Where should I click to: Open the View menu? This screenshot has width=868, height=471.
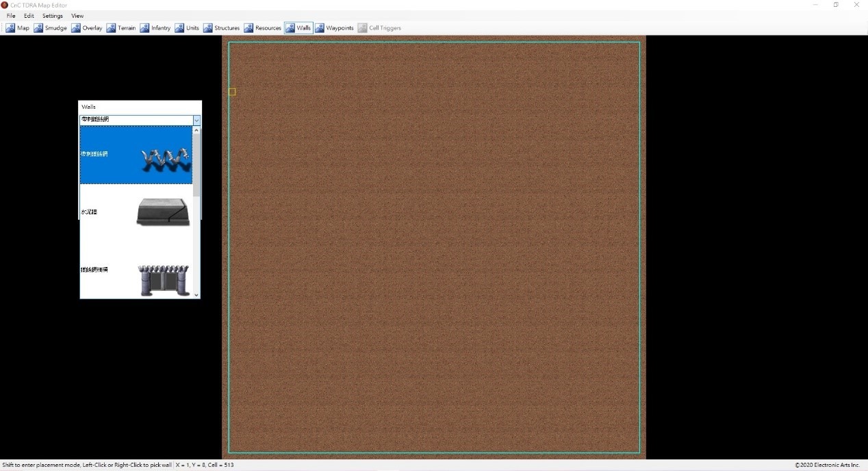(x=77, y=16)
